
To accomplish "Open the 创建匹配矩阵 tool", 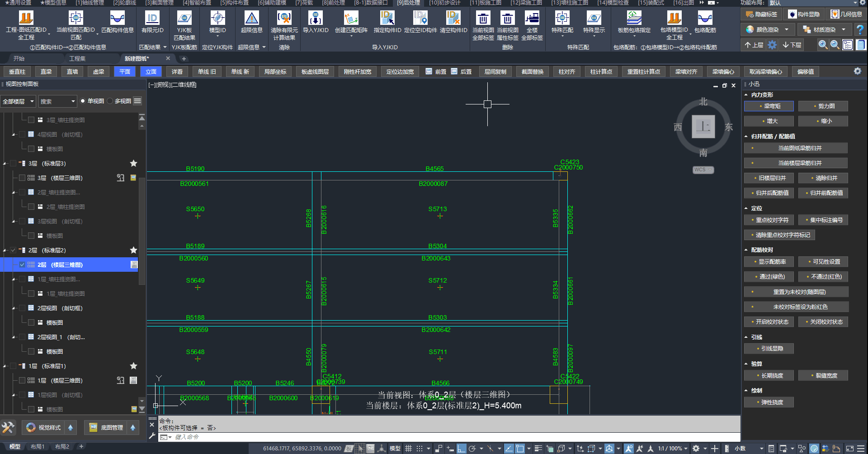I will click(x=351, y=19).
